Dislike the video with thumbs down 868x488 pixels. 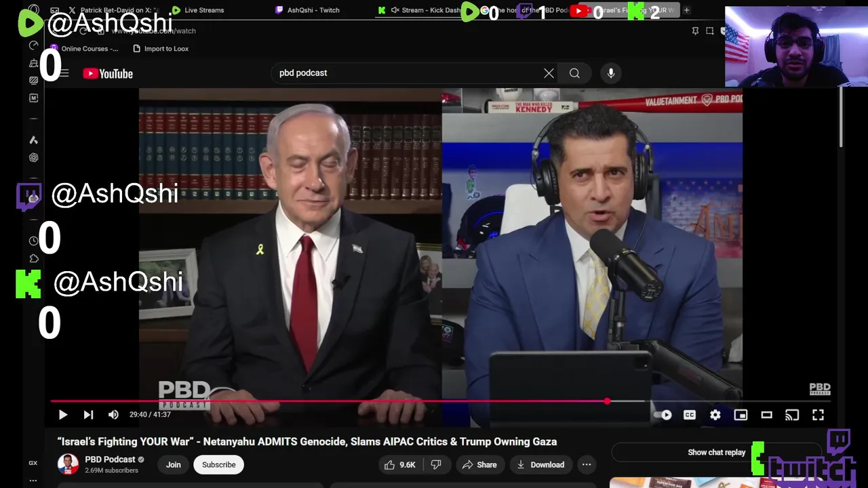[436, 465]
